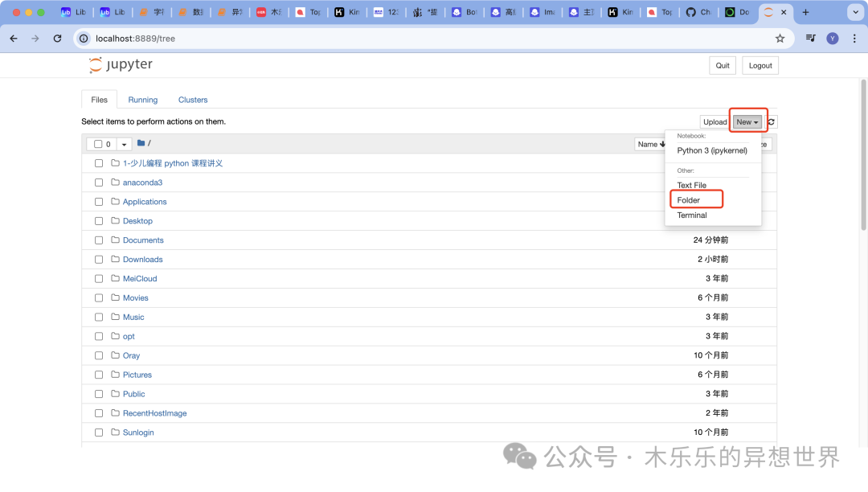Open the 1-少儿编程 python 课程讲义 folder
868x492 pixels.
tap(173, 163)
